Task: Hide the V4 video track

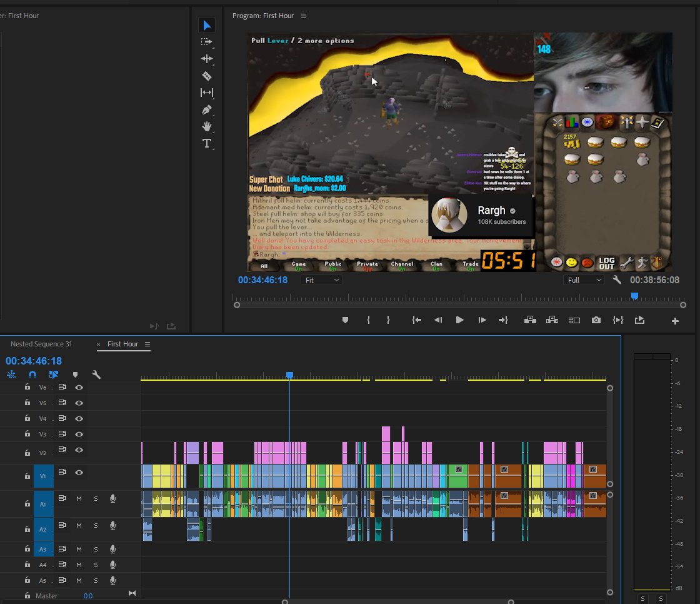Action: point(79,418)
